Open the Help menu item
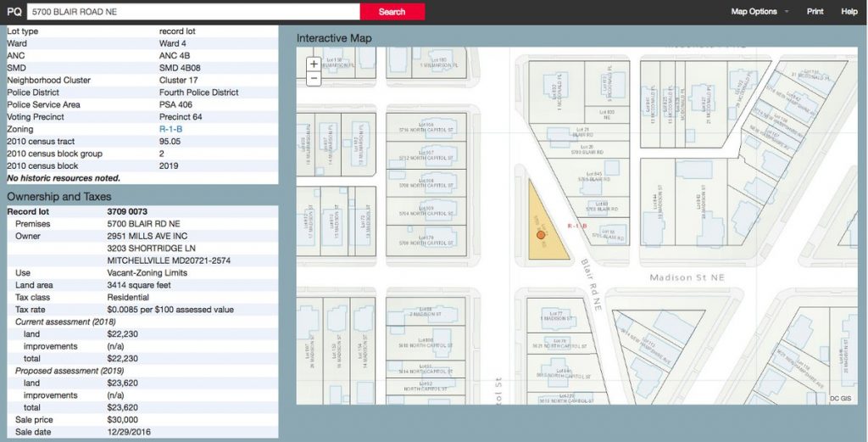Screen dimensions: 868x442 click(x=849, y=12)
